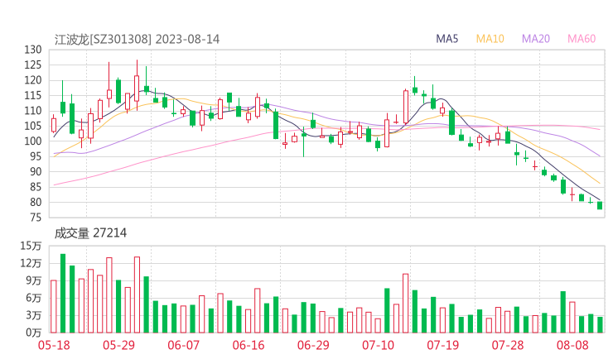Select the 05-18 date on the axis
Screen dimensions: 613x364
tap(55, 345)
